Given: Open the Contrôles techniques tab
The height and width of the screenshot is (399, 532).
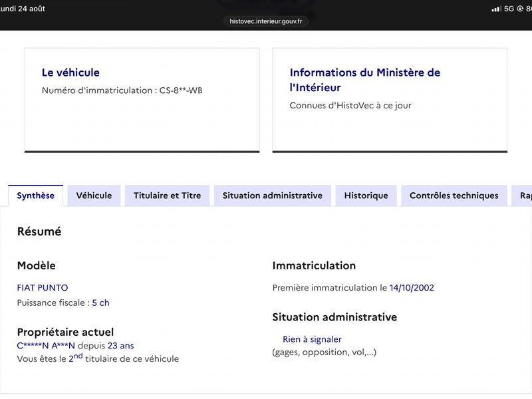Looking at the screenshot, I should pyautogui.click(x=454, y=196).
